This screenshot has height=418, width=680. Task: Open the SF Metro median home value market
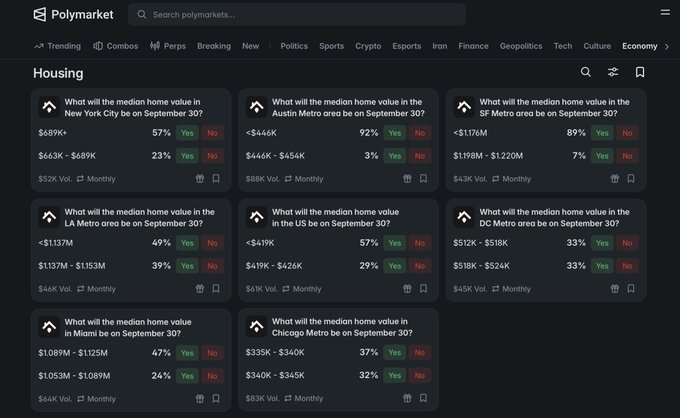[x=554, y=108]
